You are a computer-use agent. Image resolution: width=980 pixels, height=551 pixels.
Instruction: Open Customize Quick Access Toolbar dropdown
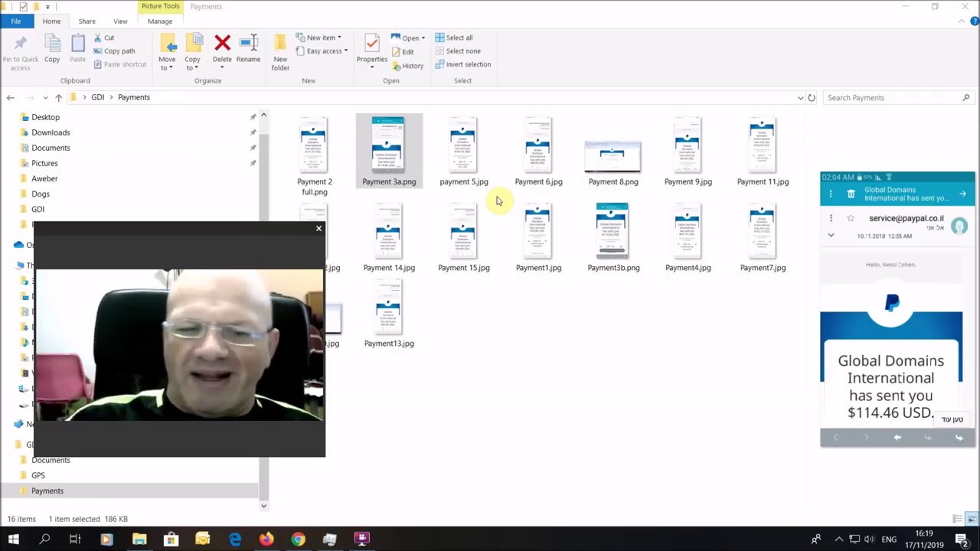(x=47, y=7)
